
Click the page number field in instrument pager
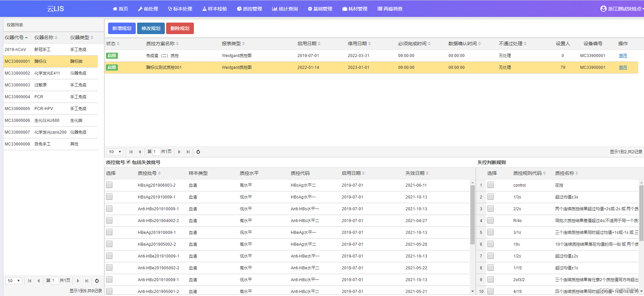coord(55,281)
